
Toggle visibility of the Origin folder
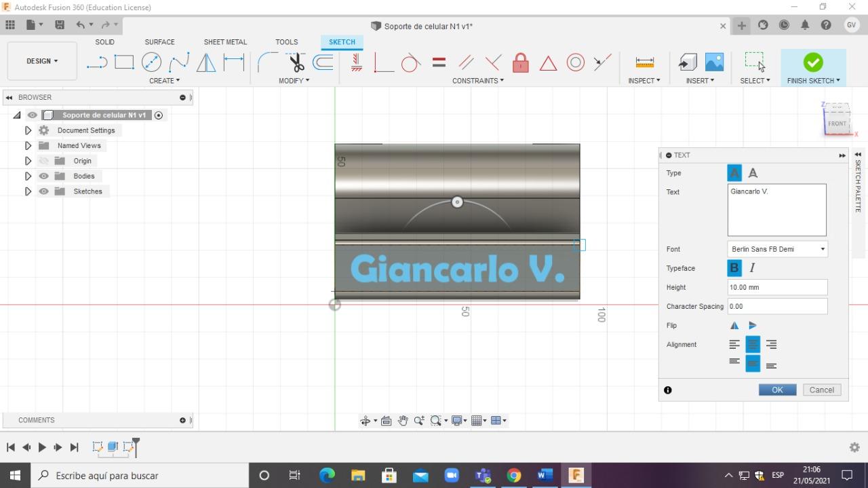pyautogui.click(x=44, y=161)
